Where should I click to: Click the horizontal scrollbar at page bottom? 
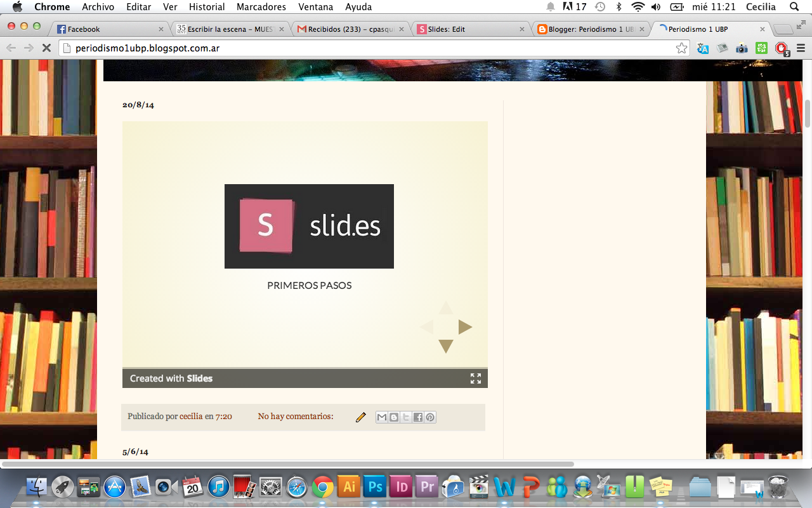(x=288, y=464)
